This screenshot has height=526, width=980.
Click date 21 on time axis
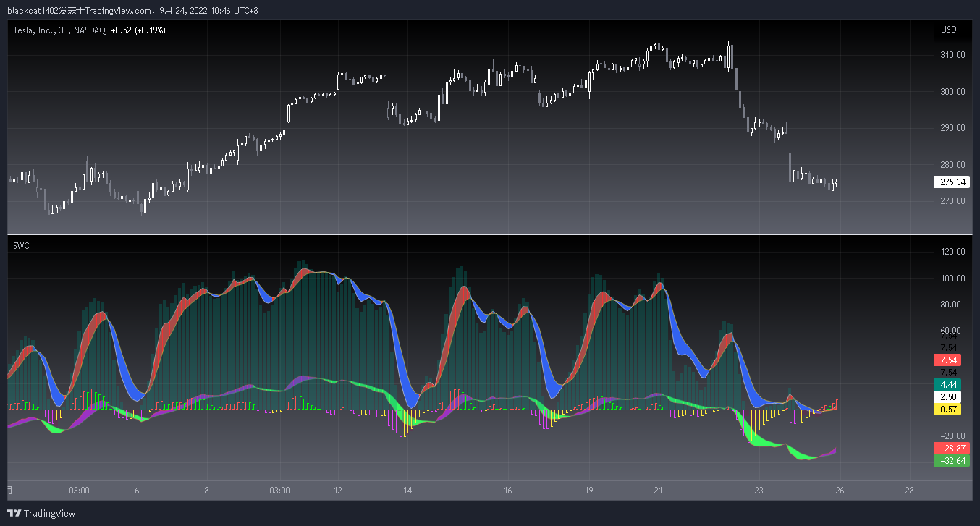coord(658,491)
